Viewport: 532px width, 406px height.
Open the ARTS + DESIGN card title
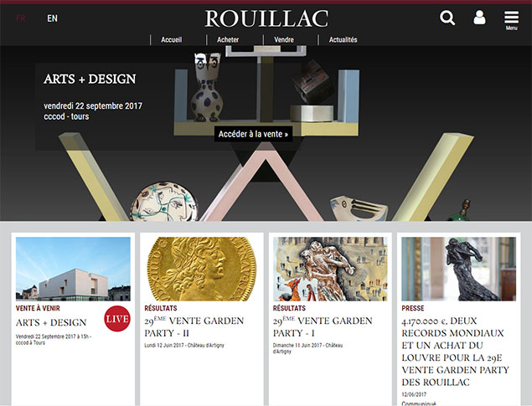coord(51,322)
